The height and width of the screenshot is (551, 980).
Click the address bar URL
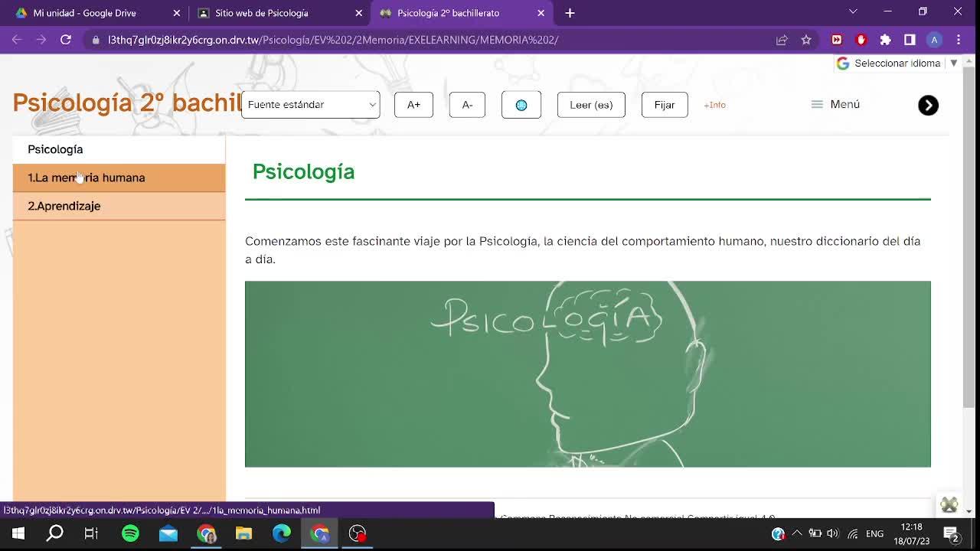333,40
